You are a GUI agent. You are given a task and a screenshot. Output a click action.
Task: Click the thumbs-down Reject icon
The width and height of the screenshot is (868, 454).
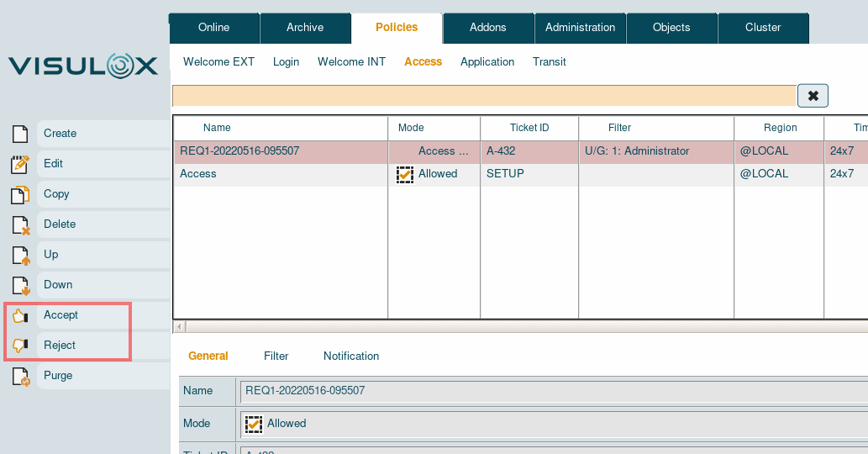click(20, 346)
